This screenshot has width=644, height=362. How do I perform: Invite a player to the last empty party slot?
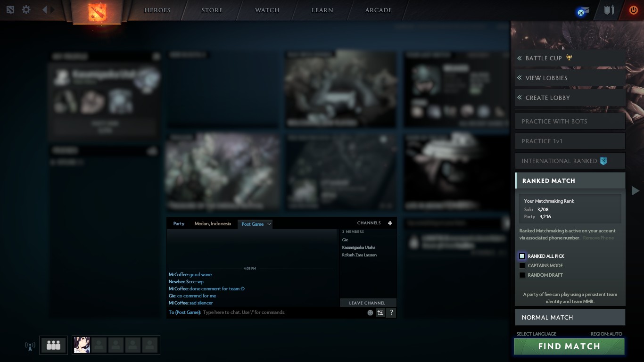pyautogui.click(x=150, y=345)
